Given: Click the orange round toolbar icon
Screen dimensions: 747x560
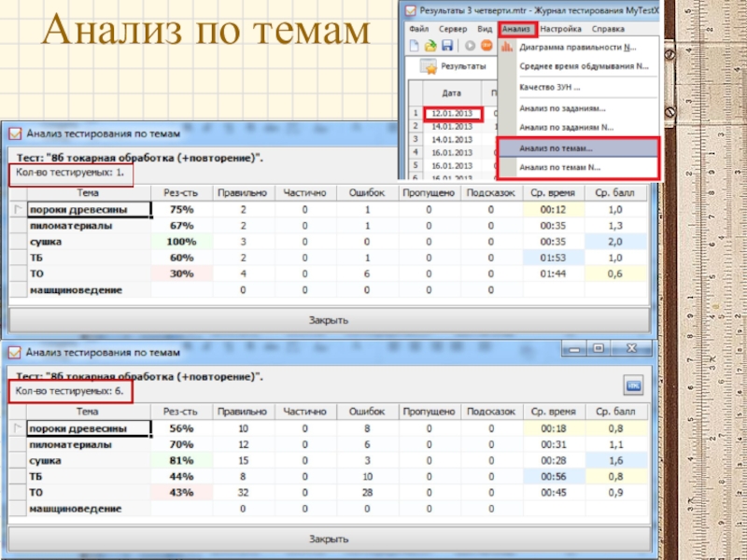Looking at the screenshot, I should (x=487, y=46).
